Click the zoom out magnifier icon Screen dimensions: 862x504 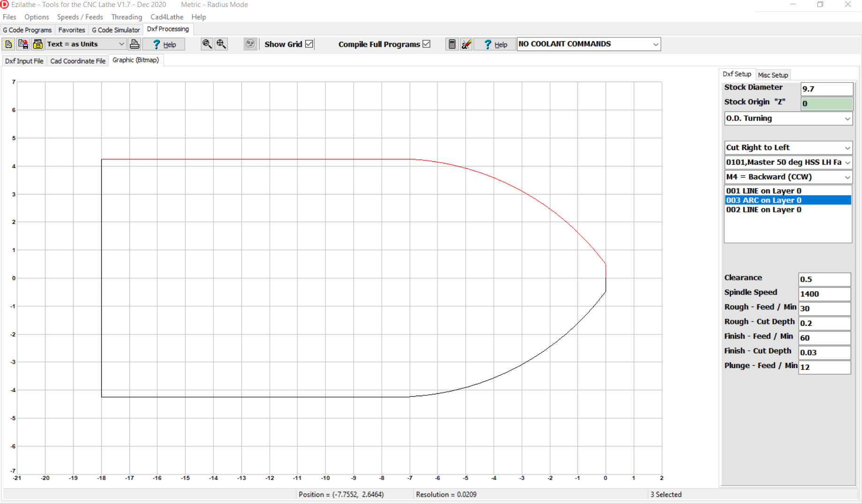(207, 44)
